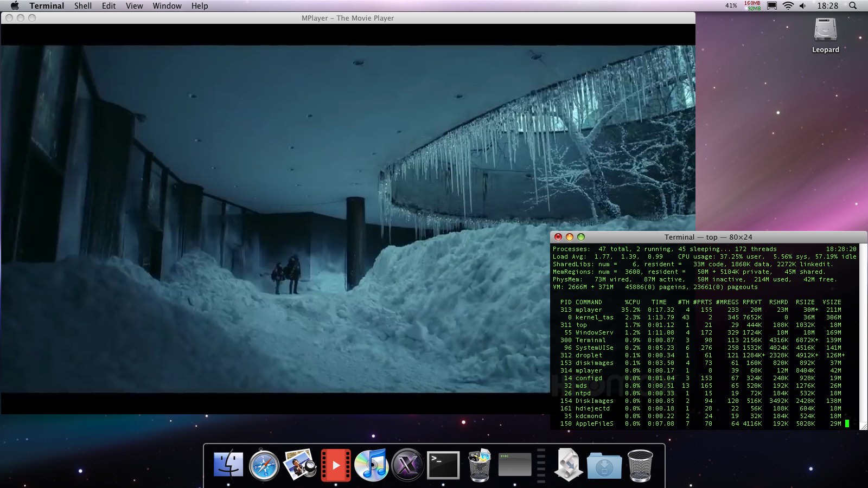Click the 18:28 menu bar clock
The image size is (868, 488).
click(828, 5)
